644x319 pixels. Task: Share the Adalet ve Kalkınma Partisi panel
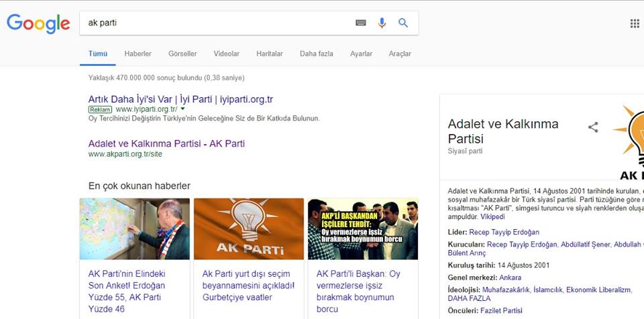[x=593, y=127]
